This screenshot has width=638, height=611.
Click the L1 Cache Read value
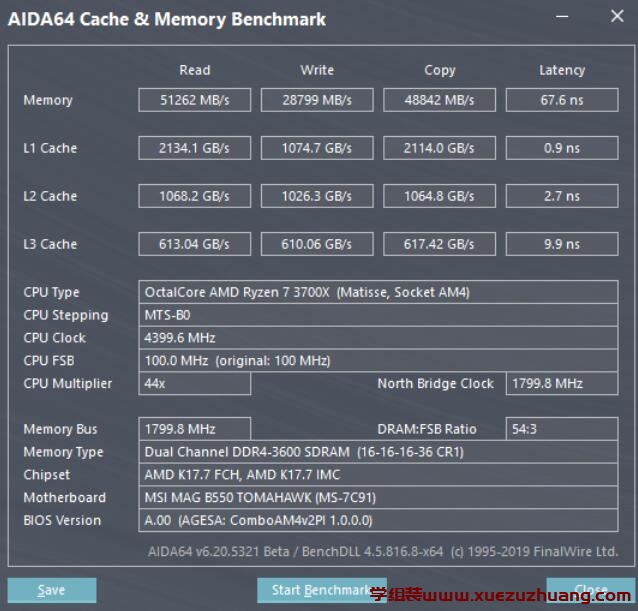click(194, 148)
